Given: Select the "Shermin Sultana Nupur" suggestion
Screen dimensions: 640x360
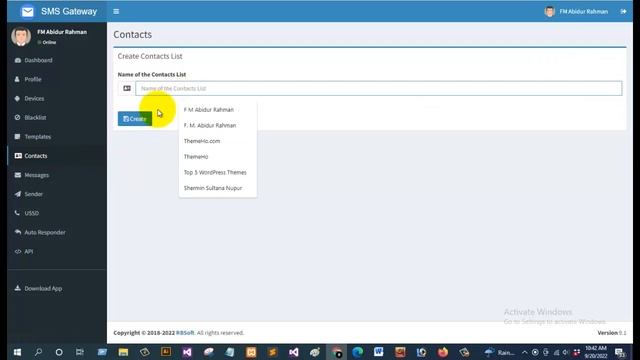Looking at the screenshot, I should point(218,188).
